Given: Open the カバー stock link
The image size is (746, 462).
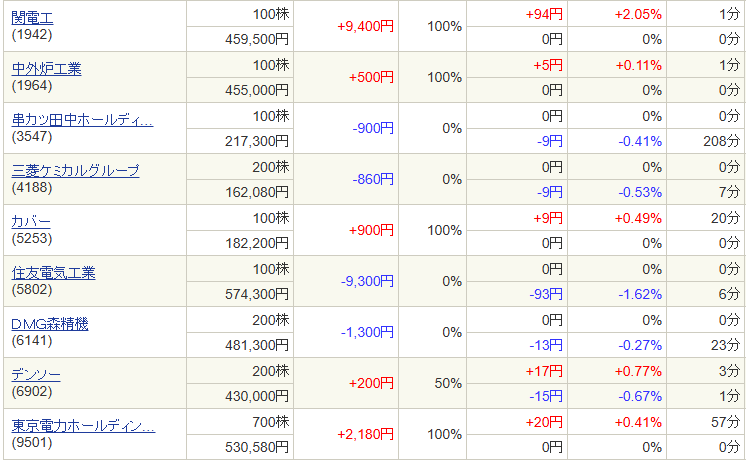Looking at the screenshot, I should (x=31, y=221).
